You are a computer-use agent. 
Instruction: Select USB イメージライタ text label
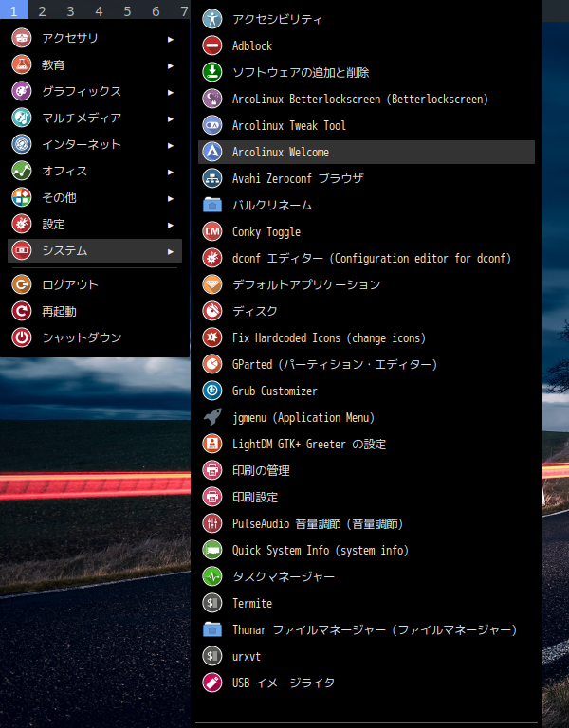coord(284,682)
